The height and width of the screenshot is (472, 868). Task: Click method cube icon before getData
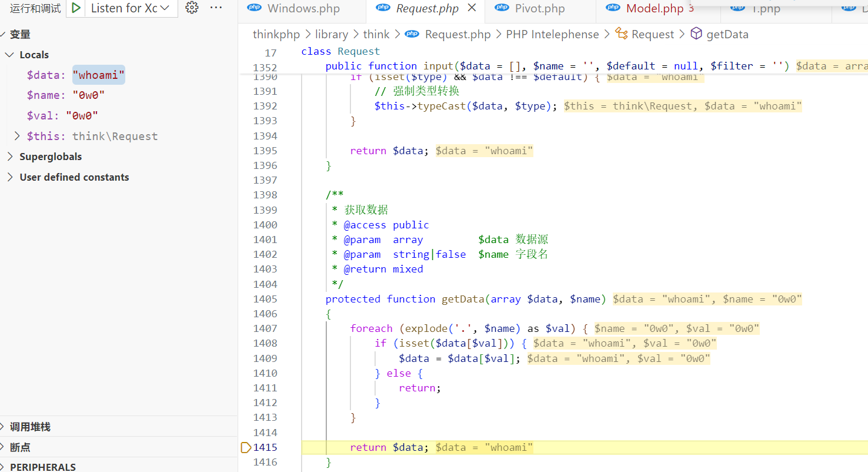coord(696,34)
